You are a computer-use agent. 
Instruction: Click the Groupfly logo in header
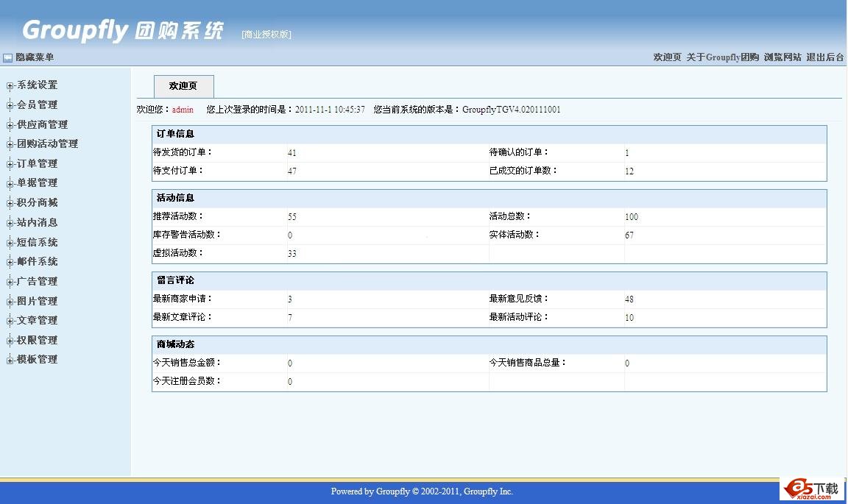123,30
